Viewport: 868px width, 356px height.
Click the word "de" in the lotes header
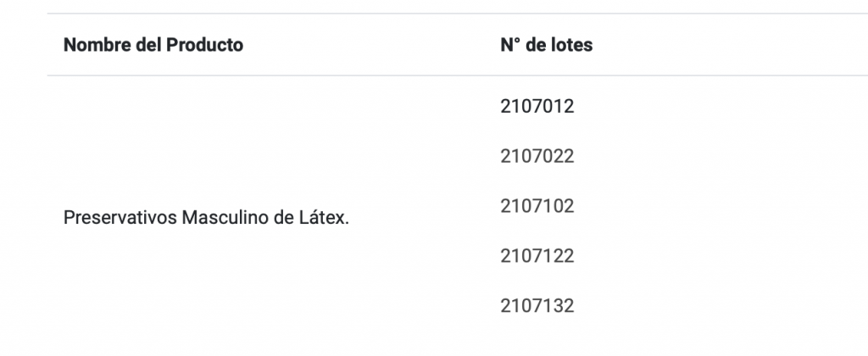click(x=534, y=45)
